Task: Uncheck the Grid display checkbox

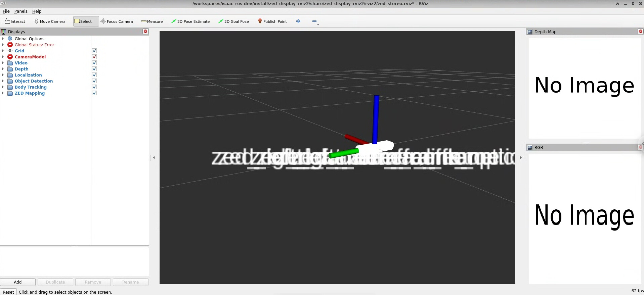Action: tap(94, 51)
